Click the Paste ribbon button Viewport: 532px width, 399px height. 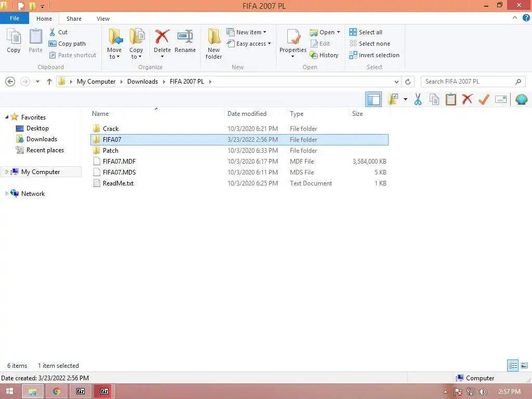click(x=36, y=41)
